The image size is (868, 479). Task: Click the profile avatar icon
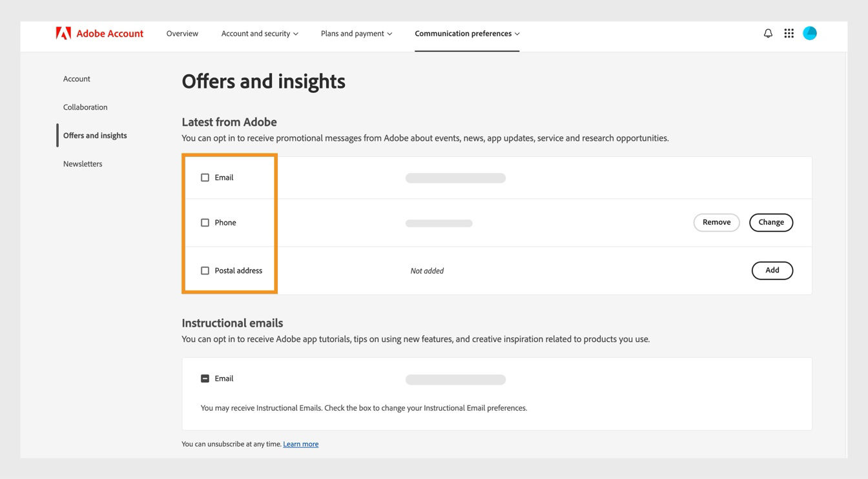click(809, 32)
